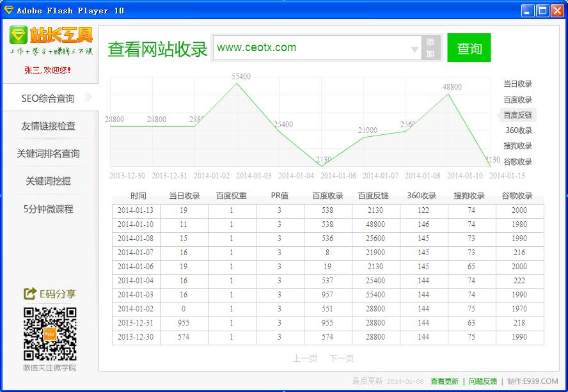This screenshot has height=392, width=568.
Task: Open the 5分钟微课程 sidebar item
Action: (x=49, y=209)
